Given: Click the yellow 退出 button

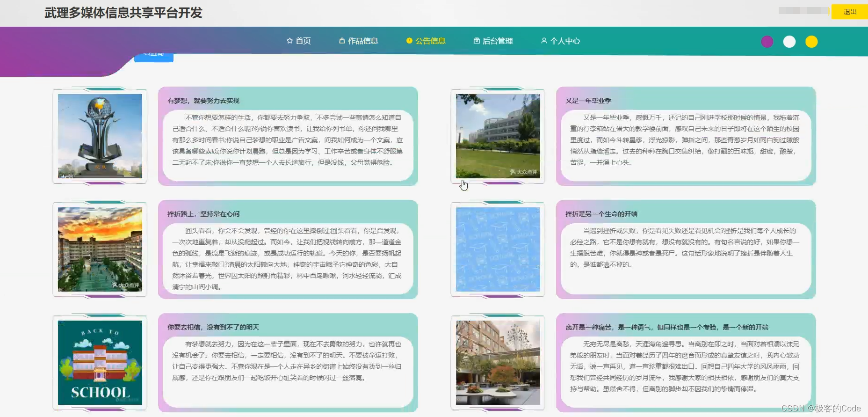Looking at the screenshot, I should pos(850,12).
